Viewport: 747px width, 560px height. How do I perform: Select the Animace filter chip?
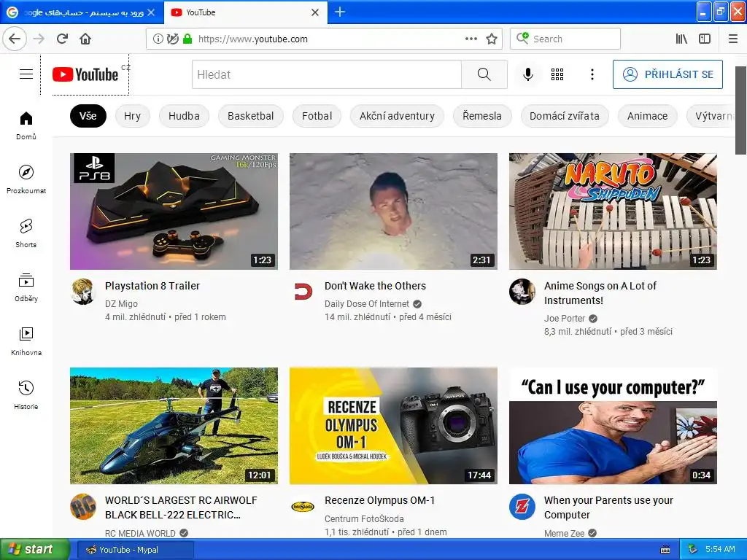648,116
